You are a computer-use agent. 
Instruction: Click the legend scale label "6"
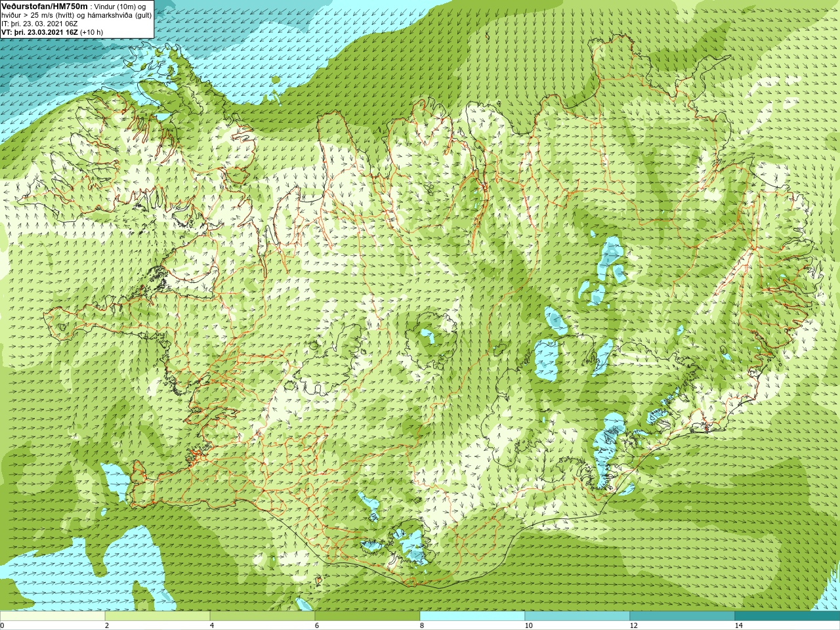(x=317, y=625)
